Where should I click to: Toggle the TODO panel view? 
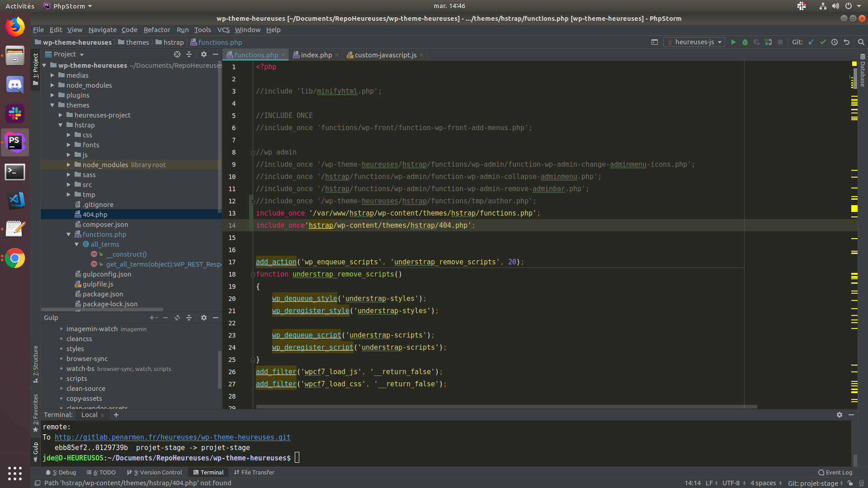[x=103, y=472]
